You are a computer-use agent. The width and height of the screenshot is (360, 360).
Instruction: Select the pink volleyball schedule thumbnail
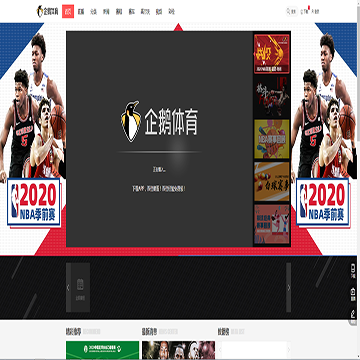[272, 224]
